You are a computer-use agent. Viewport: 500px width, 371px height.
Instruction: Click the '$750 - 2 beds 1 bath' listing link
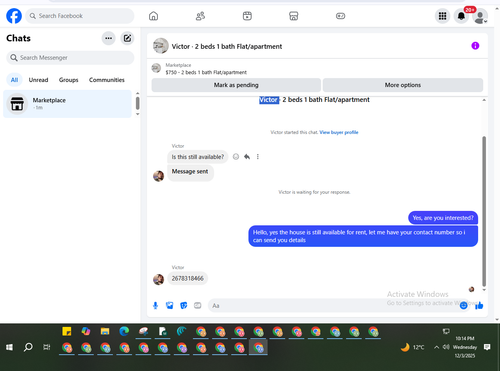tap(206, 72)
